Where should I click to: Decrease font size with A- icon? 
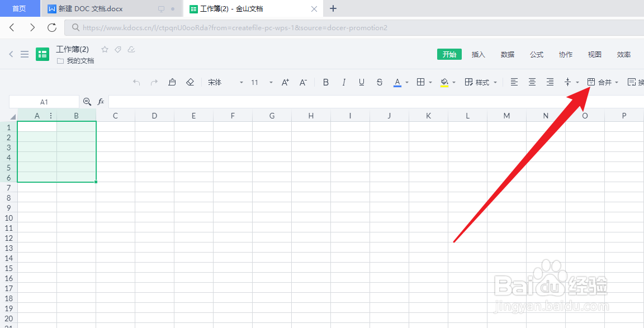pyautogui.click(x=303, y=82)
